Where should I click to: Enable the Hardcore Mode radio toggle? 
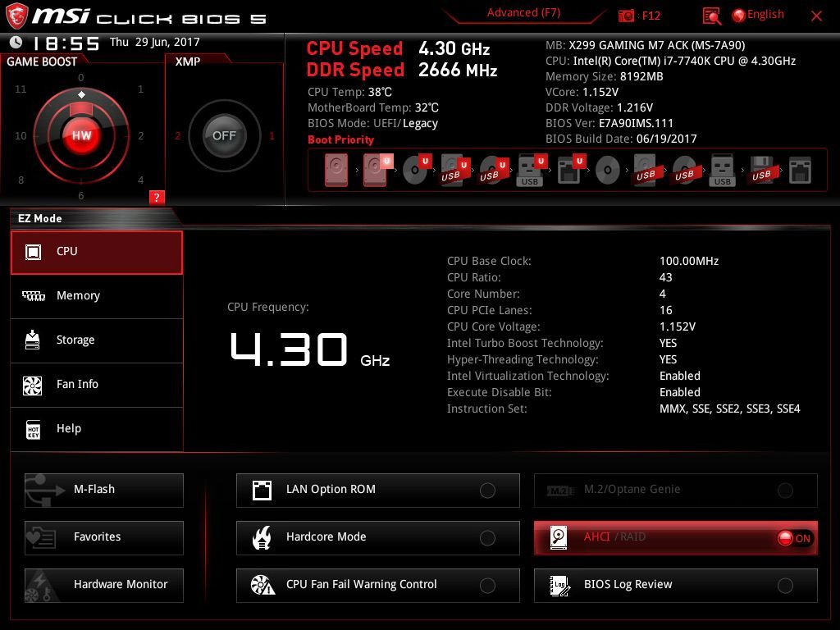tap(487, 538)
